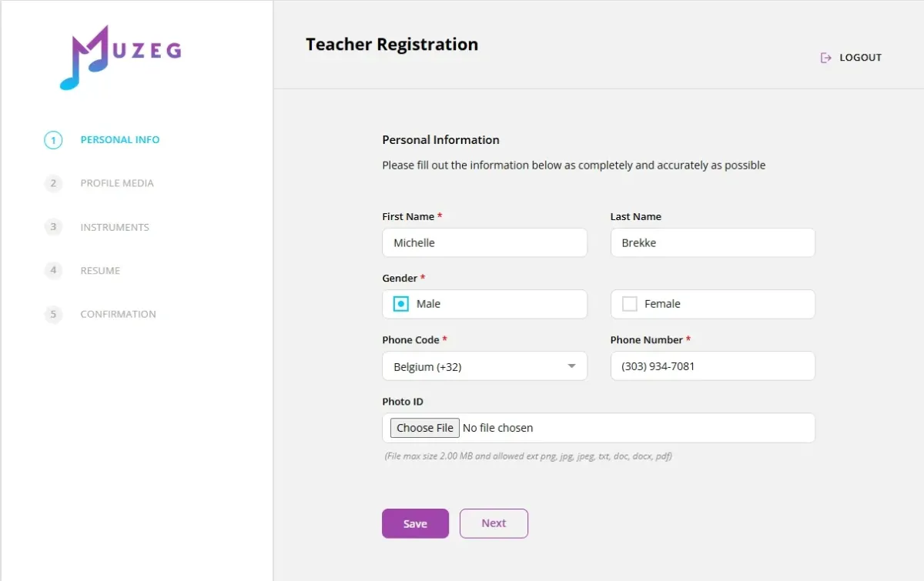Click the Phone Code dropdown arrow
Viewport: 924px width, 581px height.
571,366
